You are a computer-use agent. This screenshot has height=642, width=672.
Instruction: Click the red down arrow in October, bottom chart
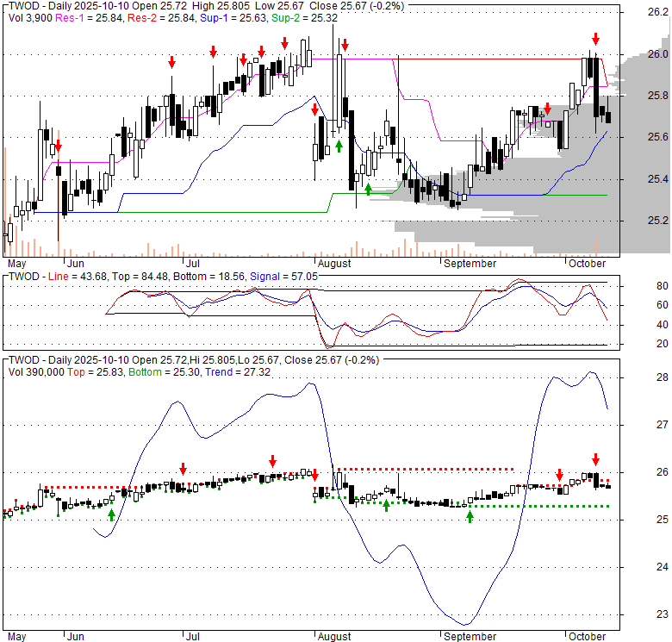[x=595, y=459]
